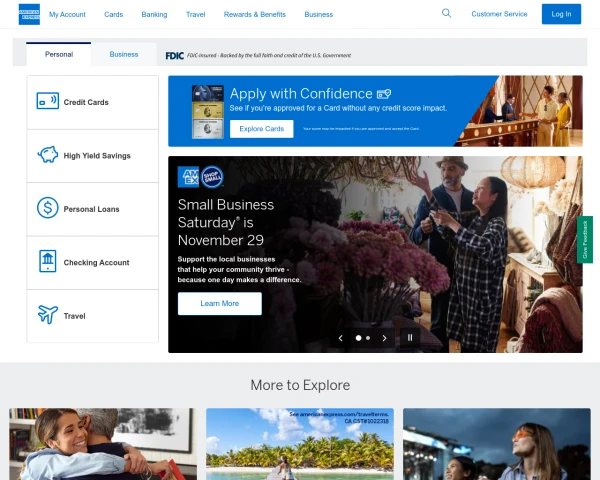Click the airplane travel icon
This screenshot has height=480, width=600.
tap(48, 314)
